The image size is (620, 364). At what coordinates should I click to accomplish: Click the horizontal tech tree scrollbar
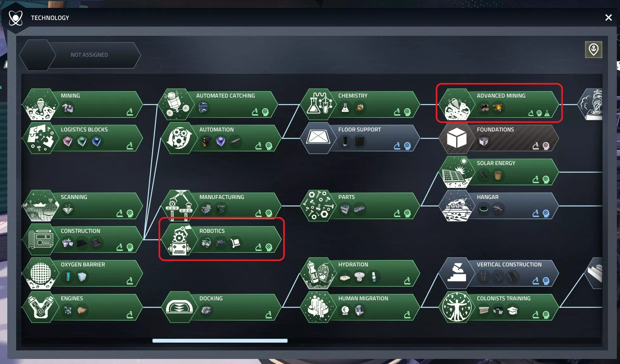point(220,341)
